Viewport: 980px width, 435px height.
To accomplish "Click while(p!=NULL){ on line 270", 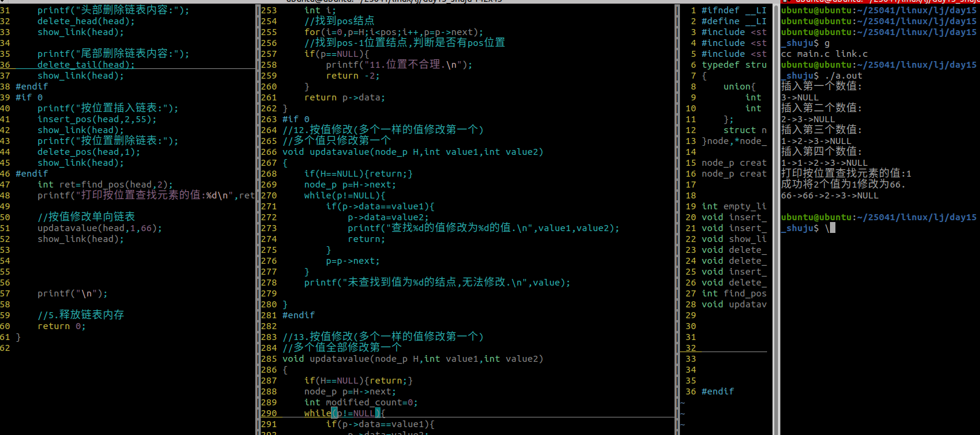I will coord(345,195).
